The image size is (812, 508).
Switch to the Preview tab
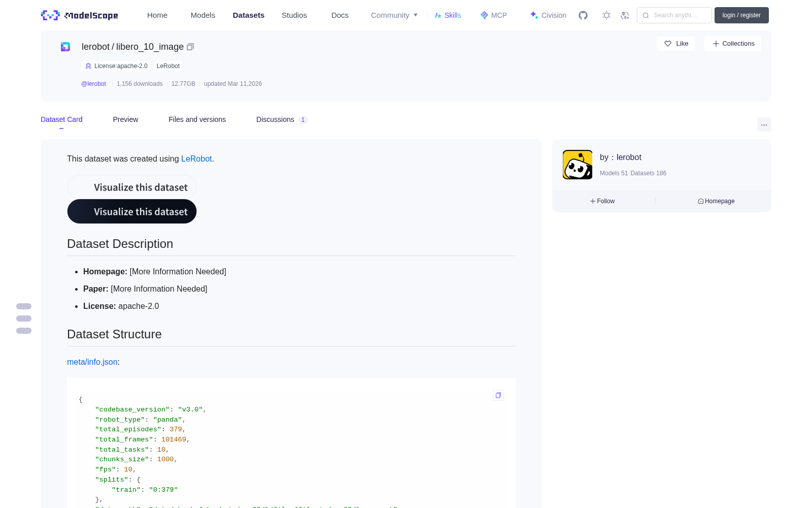click(125, 119)
